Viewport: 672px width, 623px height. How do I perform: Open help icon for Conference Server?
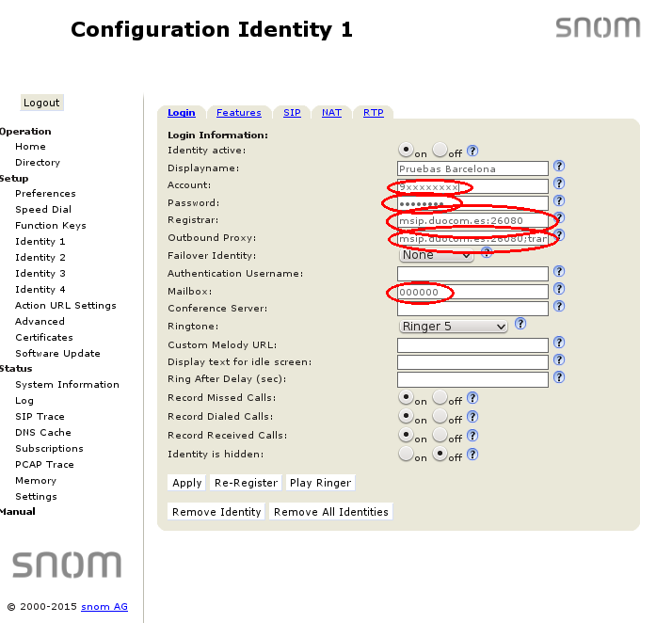point(559,307)
